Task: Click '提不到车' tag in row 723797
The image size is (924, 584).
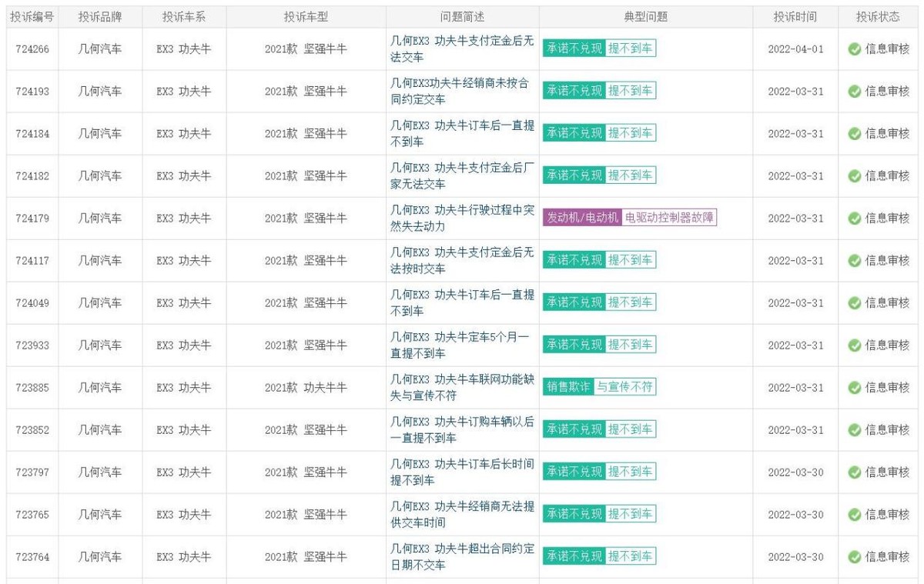Action: [631, 472]
